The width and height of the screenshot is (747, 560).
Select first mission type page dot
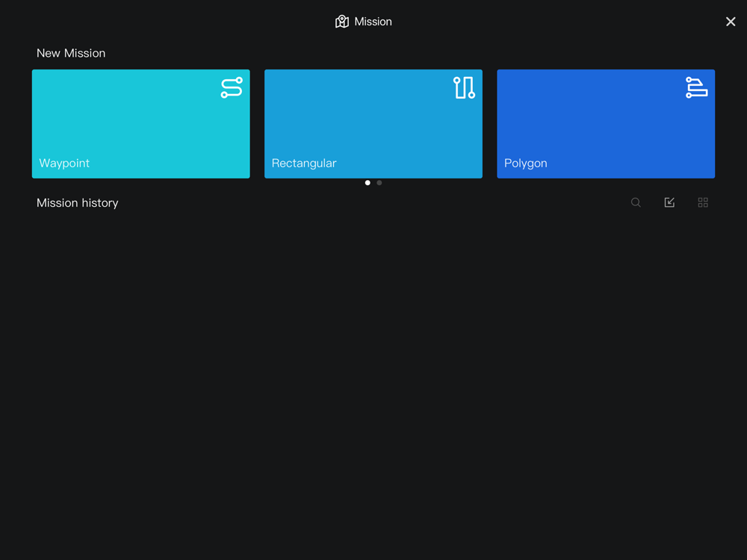[x=368, y=183]
